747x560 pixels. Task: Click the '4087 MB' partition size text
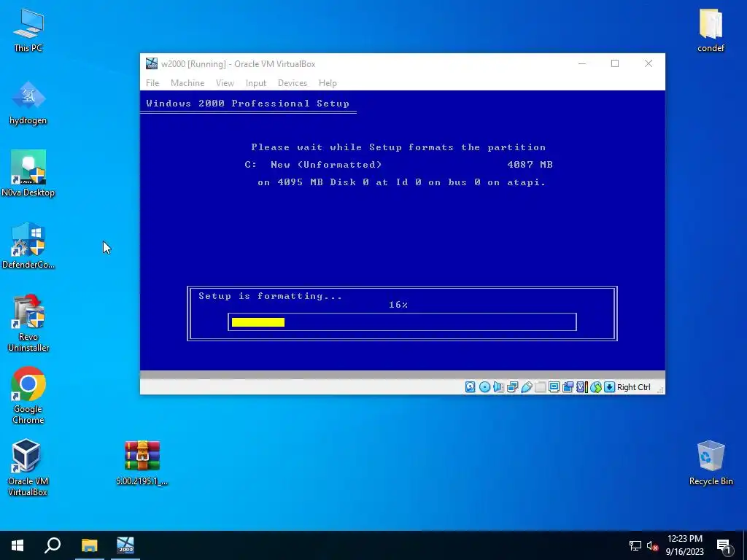530,165
